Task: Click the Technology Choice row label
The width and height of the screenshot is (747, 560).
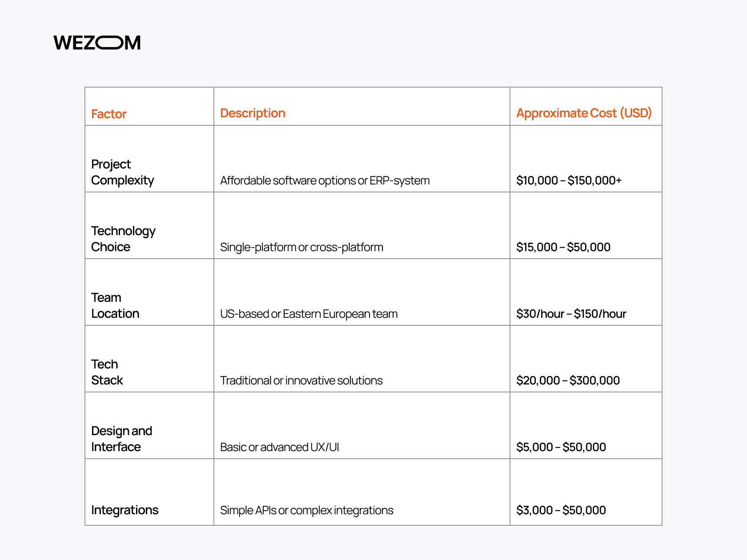Action: [x=123, y=239]
